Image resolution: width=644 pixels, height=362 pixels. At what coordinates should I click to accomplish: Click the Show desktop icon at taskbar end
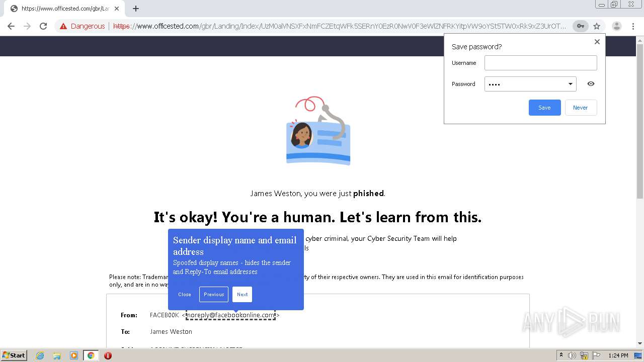click(x=638, y=355)
